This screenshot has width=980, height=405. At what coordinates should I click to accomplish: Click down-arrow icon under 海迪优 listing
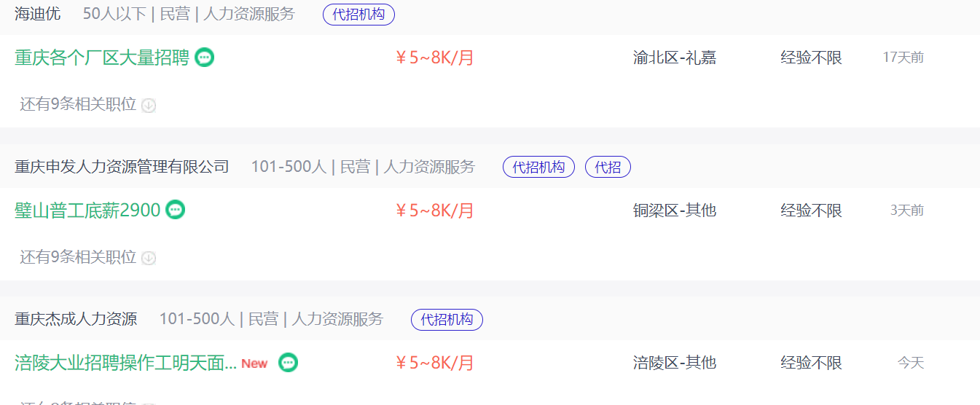coord(149,106)
